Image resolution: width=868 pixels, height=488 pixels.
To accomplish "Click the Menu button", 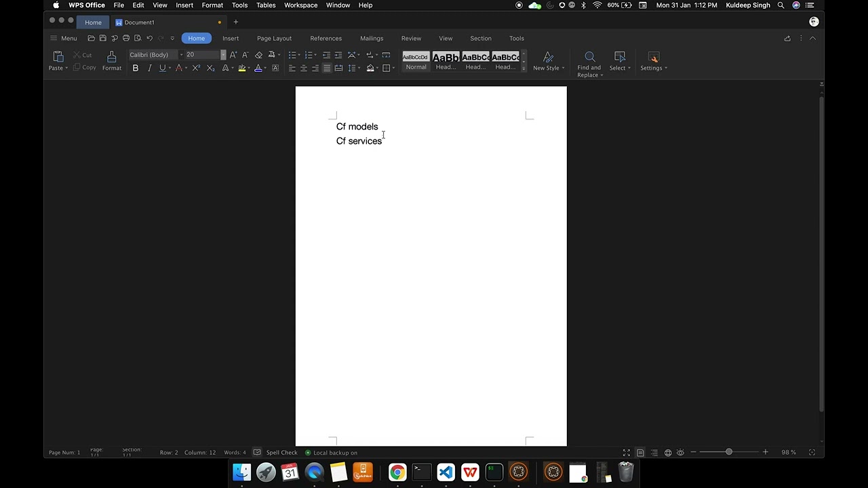I will [x=64, y=39].
